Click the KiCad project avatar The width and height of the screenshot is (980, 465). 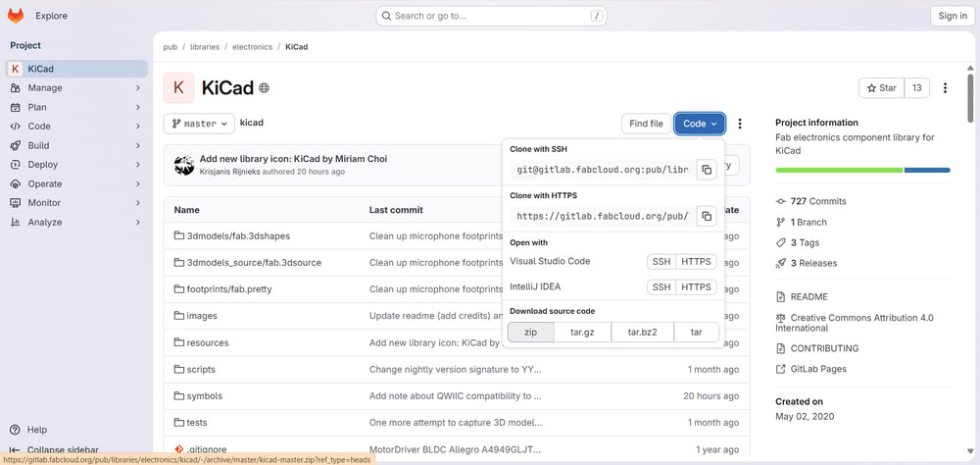tap(178, 88)
